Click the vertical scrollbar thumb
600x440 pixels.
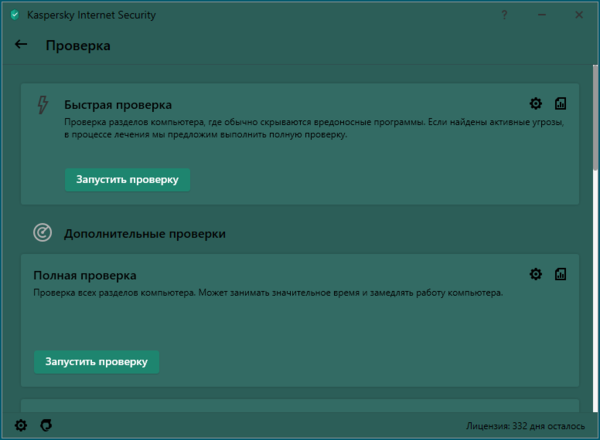[595, 117]
